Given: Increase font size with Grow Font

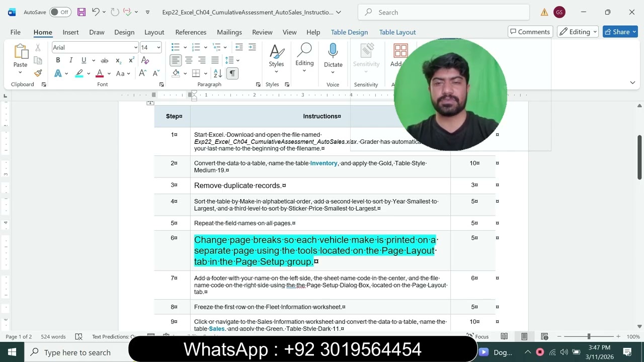Looking at the screenshot, I should coord(142,73).
